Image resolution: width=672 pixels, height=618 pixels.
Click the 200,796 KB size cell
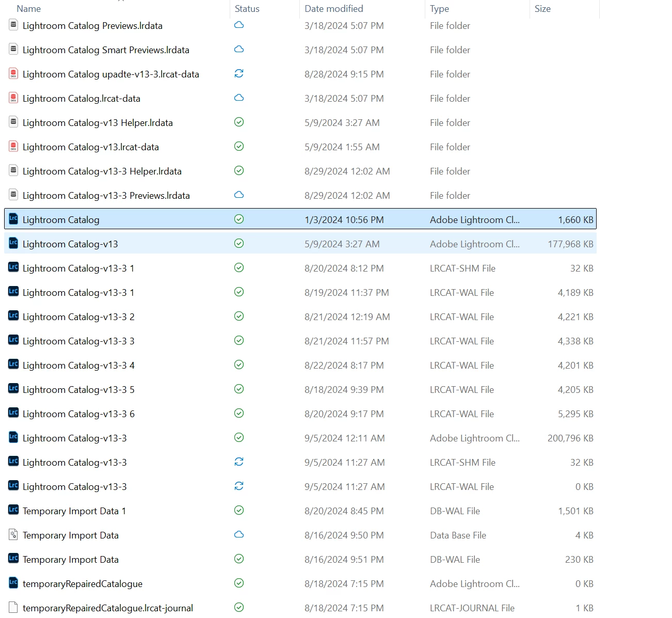[570, 438]
